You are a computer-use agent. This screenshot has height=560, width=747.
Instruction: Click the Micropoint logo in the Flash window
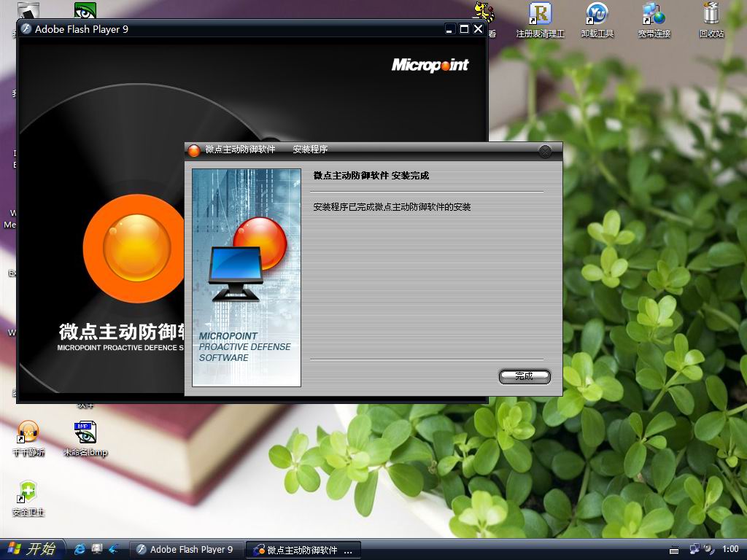pos(430,65)
